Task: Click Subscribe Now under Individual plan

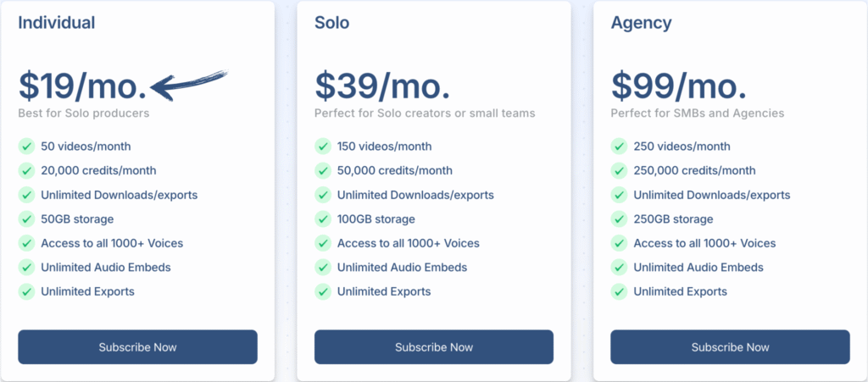Action: 137,347
